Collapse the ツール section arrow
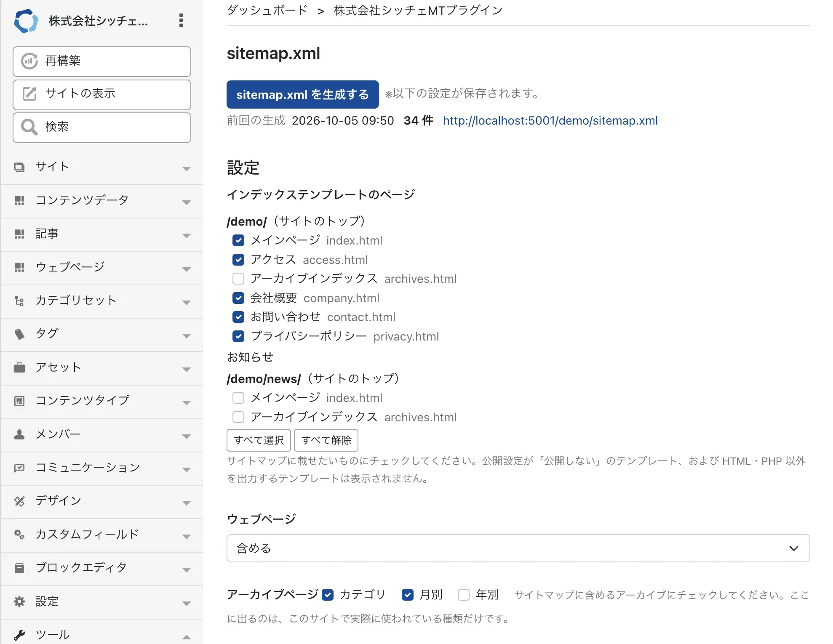 pos(187,637)
